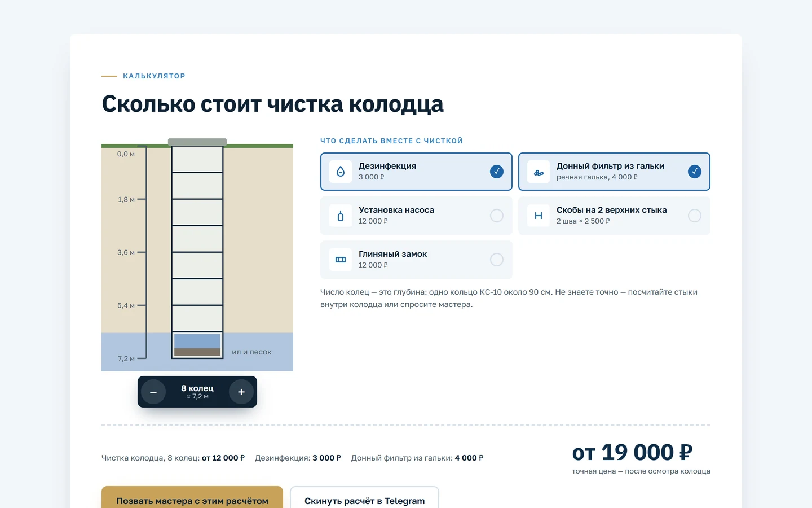Click the hint text about 'Число колец'
This screenshot has height=508, width=812.
[x=509, y=298]
